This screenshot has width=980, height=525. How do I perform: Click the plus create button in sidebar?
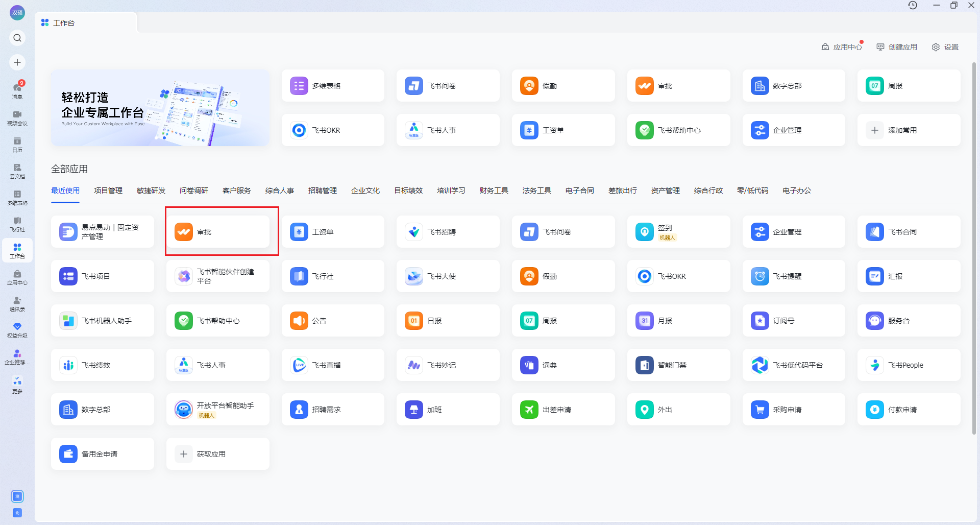(x=17, y=62)
